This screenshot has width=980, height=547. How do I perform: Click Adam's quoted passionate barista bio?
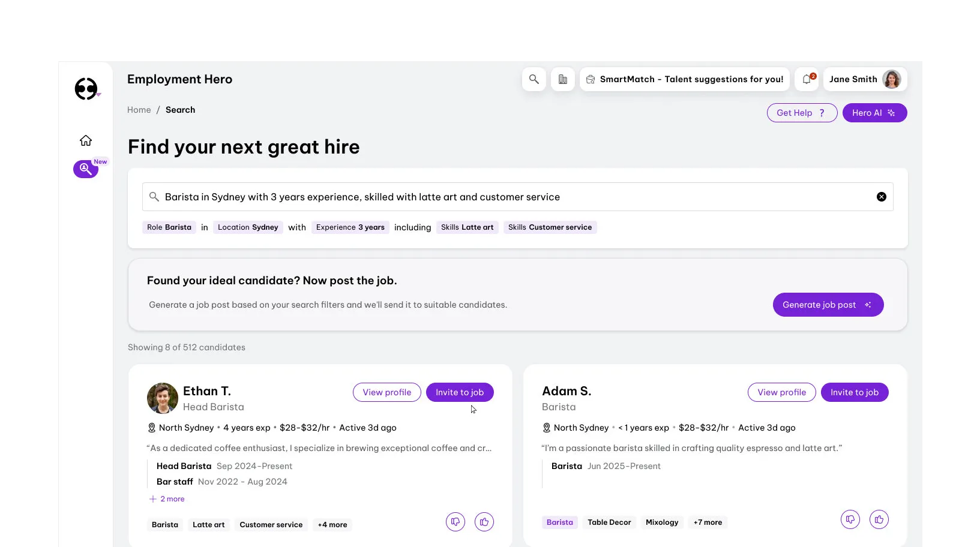(692, 448)
